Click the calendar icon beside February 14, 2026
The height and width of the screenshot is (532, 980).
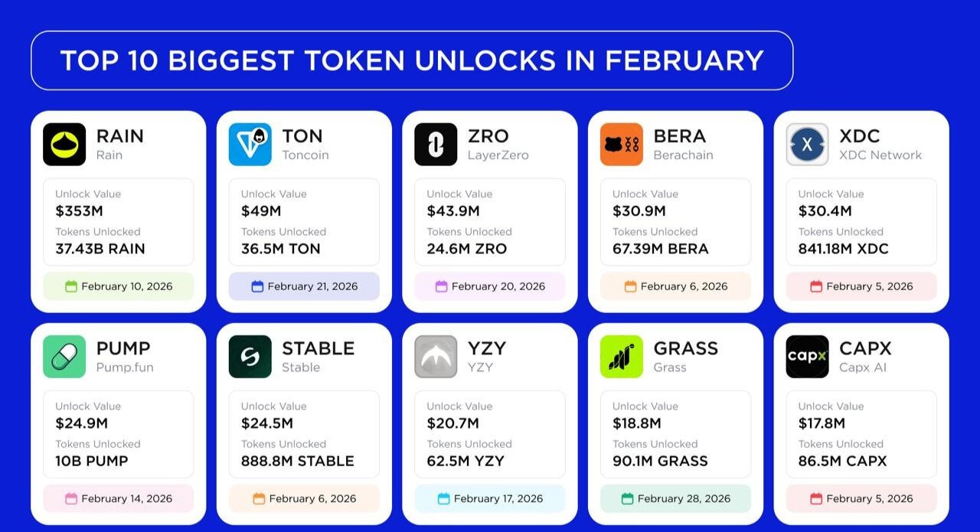71,498
